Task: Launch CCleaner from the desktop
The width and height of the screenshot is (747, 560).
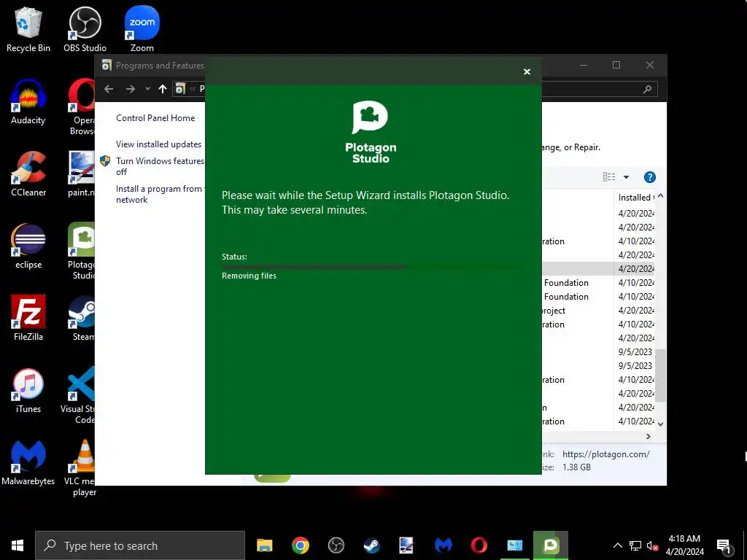Action: point(28,174)
